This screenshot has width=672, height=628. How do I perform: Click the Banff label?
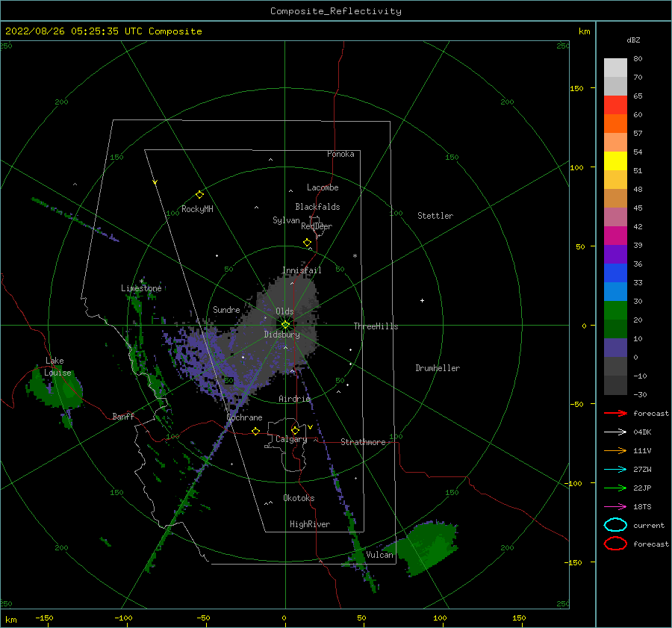click(123, 416)
